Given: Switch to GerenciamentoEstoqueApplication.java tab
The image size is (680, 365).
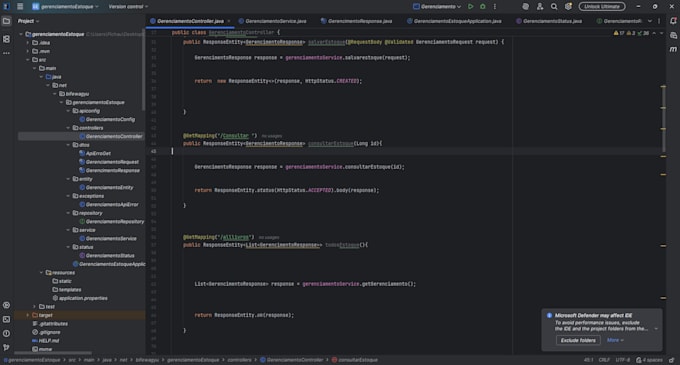Looking at the screenshot, I should (454, 21).
